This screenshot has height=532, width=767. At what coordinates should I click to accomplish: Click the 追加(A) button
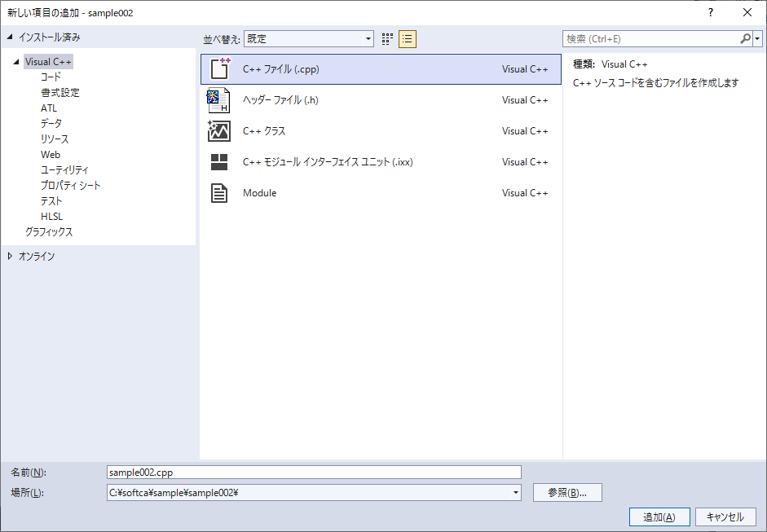[659, 517]
